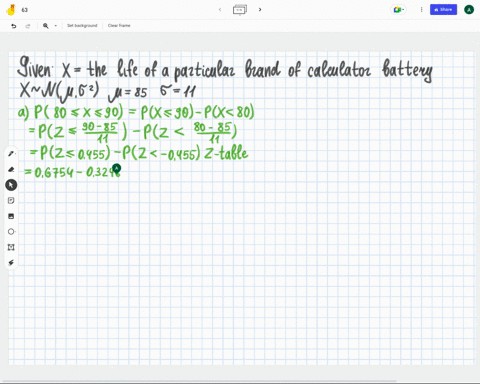Select the Pen tool
The image size is (480, 384).
click(11, 154)
